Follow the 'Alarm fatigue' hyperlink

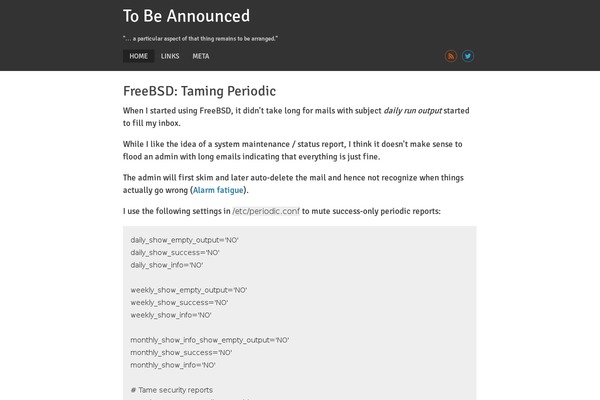(218, 190)
